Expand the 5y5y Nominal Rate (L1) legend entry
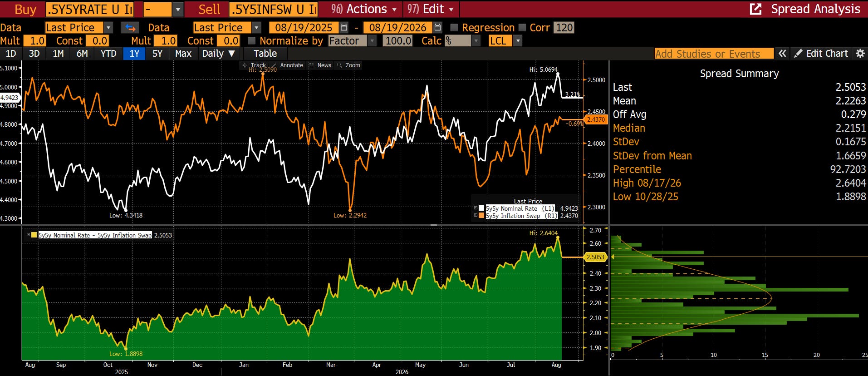The image size is (868, 376). (476, 208)
